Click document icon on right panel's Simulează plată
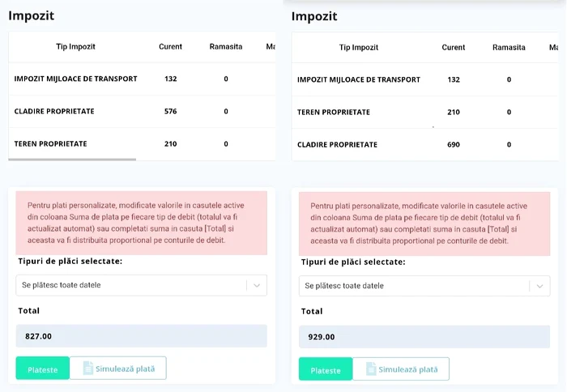567x392 pixels. 370,369
